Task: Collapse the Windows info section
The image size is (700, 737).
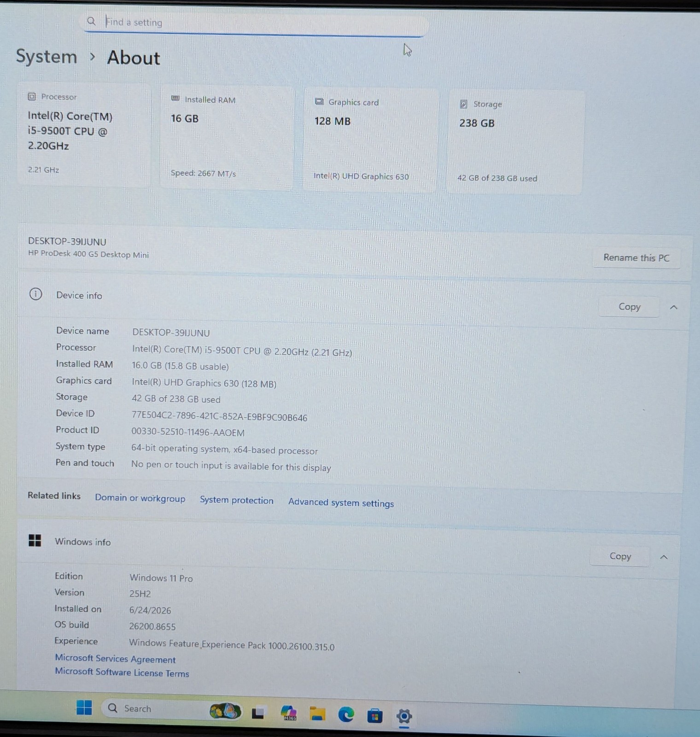Action: click(x=664, y=557)
